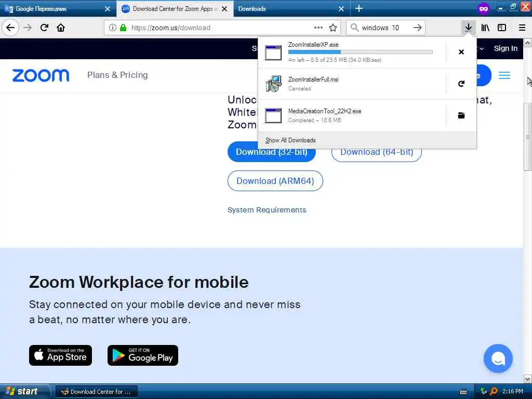Show the sidebar panel
The height and width of the screenshot is (399, 532).
coord(502,28)
